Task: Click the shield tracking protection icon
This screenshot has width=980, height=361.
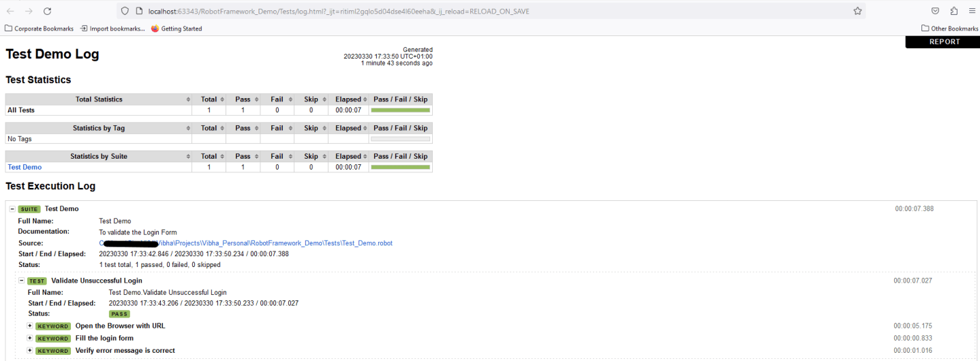Action: point(124,11)
